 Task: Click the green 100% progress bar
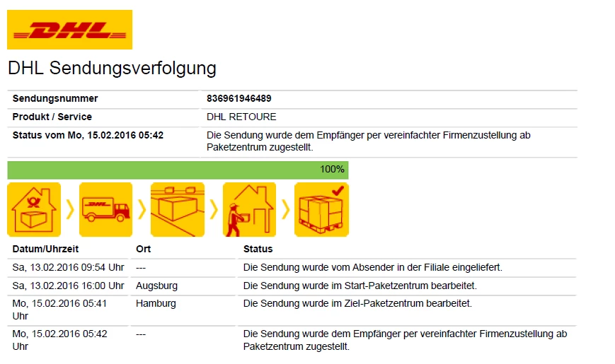click(x=178, y=170)
